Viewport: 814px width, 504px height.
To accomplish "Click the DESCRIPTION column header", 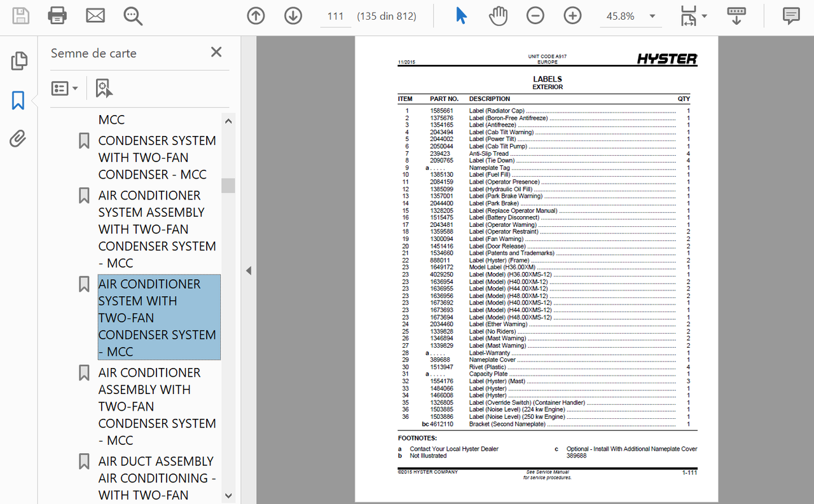I will tap(490, 99).
